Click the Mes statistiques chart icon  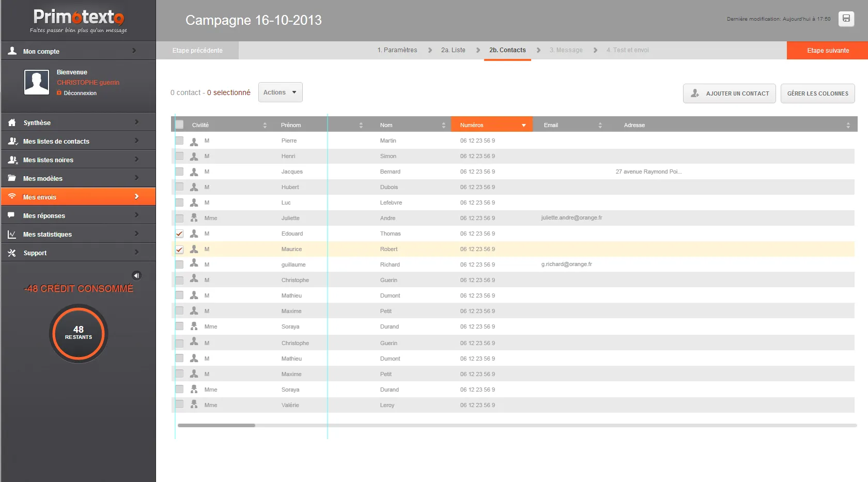coord(12,234)
